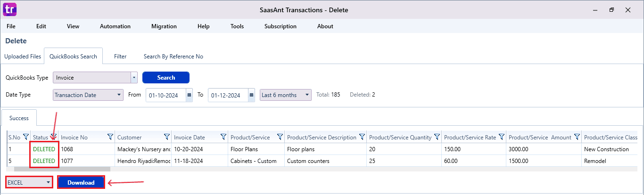Switch to Search By Reference No tab
Screen dimensions: 644x195
173,57
